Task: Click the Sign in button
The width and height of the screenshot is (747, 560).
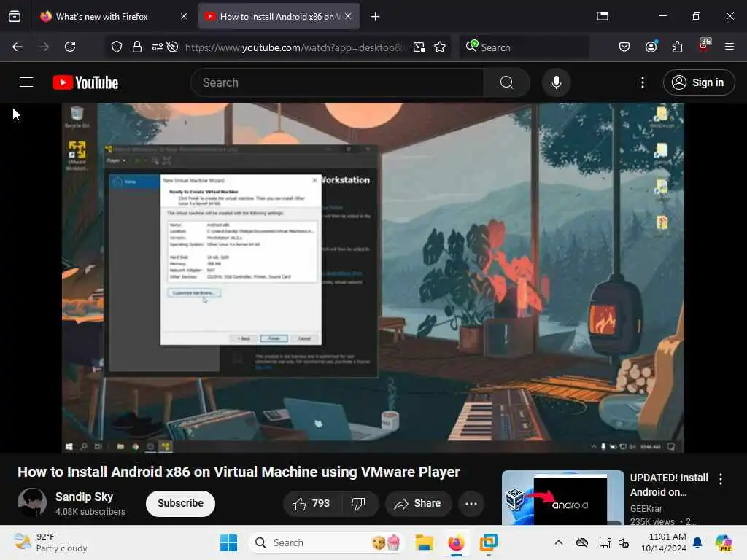Action: (698, 82)
